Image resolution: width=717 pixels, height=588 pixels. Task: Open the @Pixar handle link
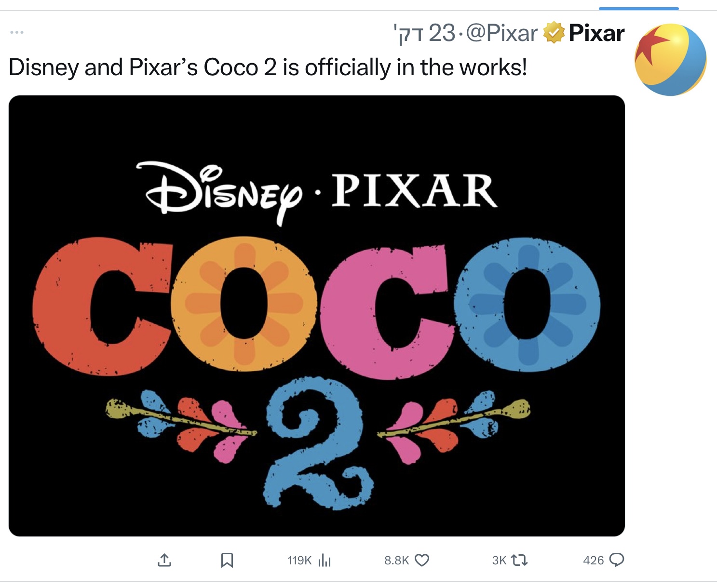coord(502,33)
